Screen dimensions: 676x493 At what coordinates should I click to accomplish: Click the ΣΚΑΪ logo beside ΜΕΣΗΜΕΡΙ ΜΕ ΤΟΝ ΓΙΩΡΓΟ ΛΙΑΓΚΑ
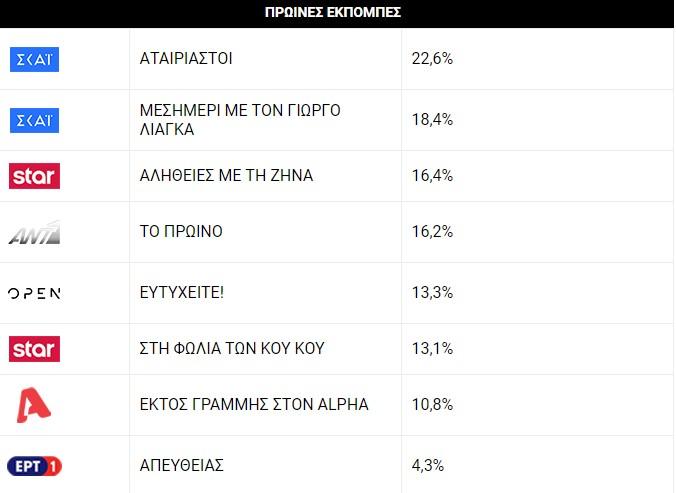34,120
